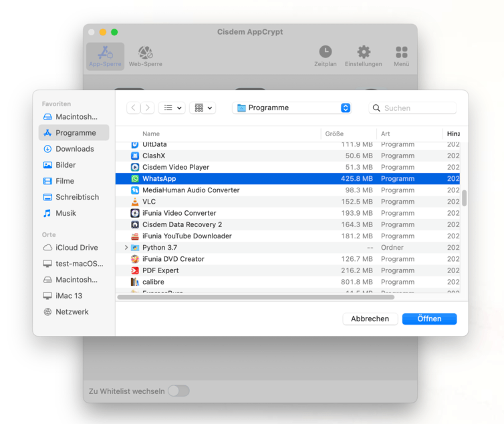504x424 pixels.
Task: Open Musik in the sidebar
Action: pos(74,213)
